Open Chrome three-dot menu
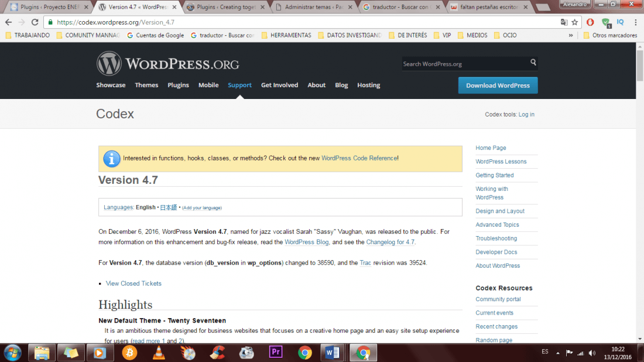The width and height of the screenshot is (644, 362). pos(635,22)
